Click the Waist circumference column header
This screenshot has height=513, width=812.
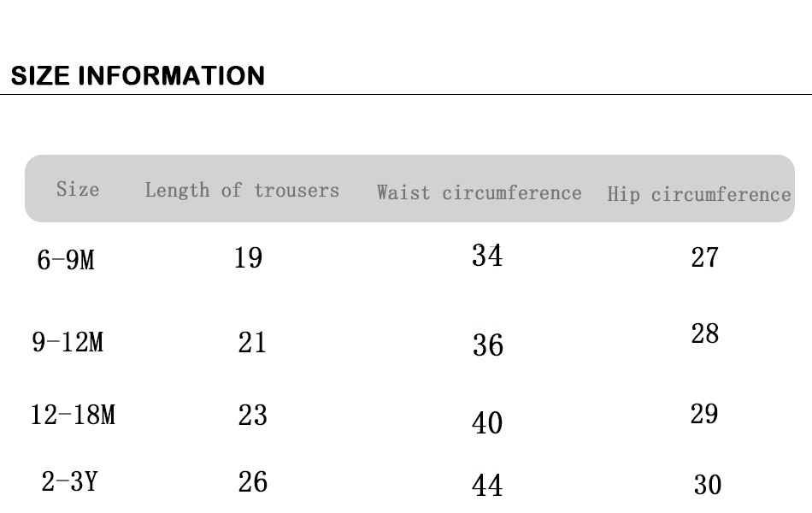tap(479, 192)
